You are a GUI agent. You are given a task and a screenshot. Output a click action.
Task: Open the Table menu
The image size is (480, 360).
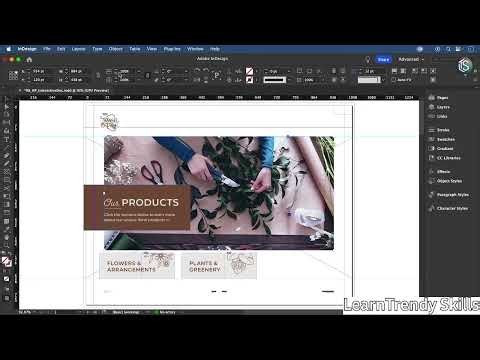click(135, 49)
